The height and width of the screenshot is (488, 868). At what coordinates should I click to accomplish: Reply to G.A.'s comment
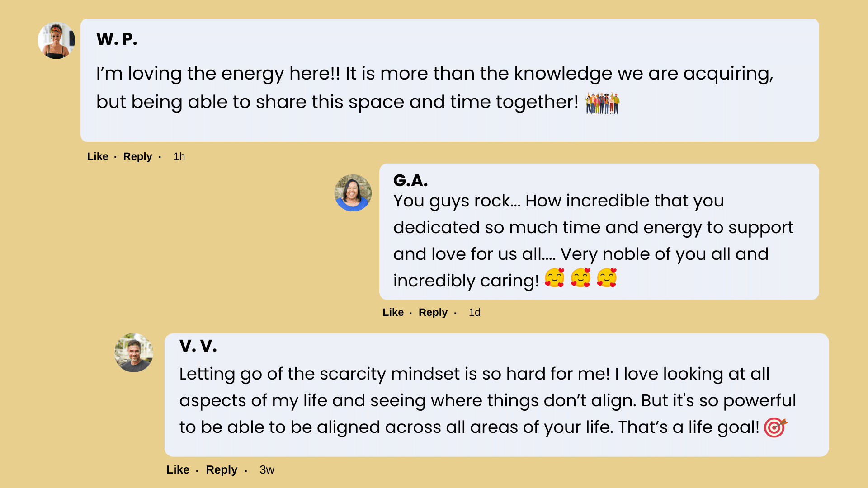pos(433,312)
